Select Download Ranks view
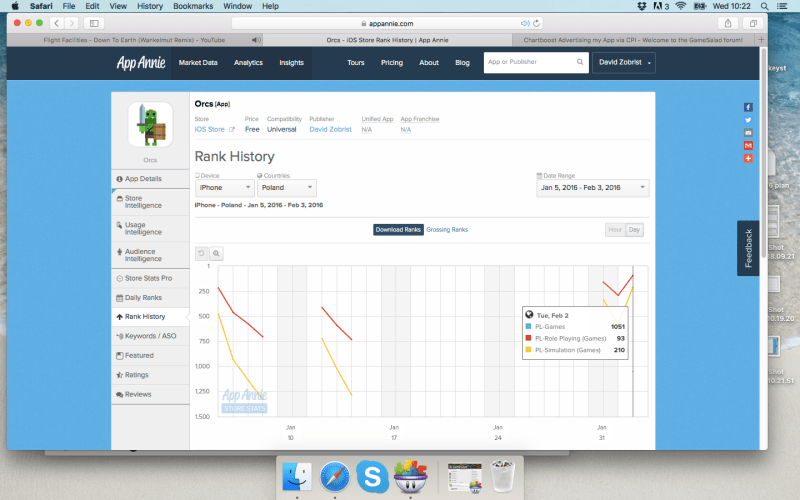 point(398,230)
